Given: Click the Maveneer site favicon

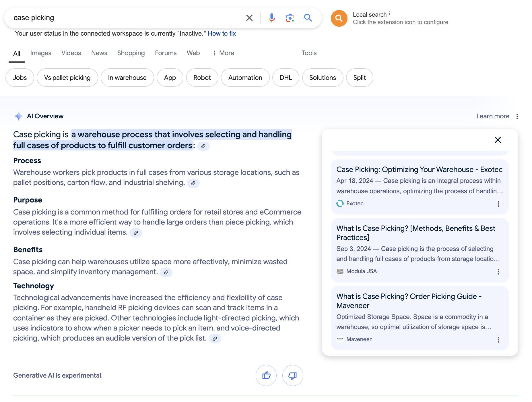Looking at the screenshot, I should [340, 339].
